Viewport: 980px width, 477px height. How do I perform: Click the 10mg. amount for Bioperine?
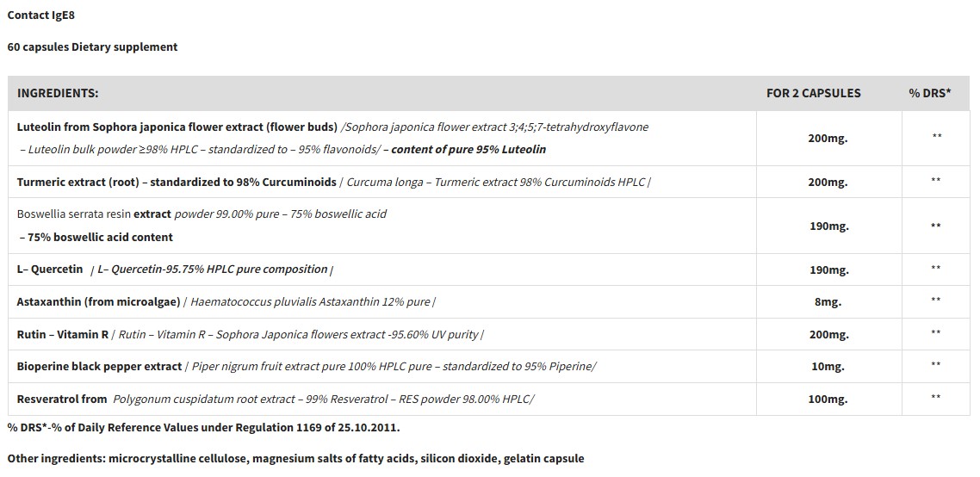pos(828,367)
